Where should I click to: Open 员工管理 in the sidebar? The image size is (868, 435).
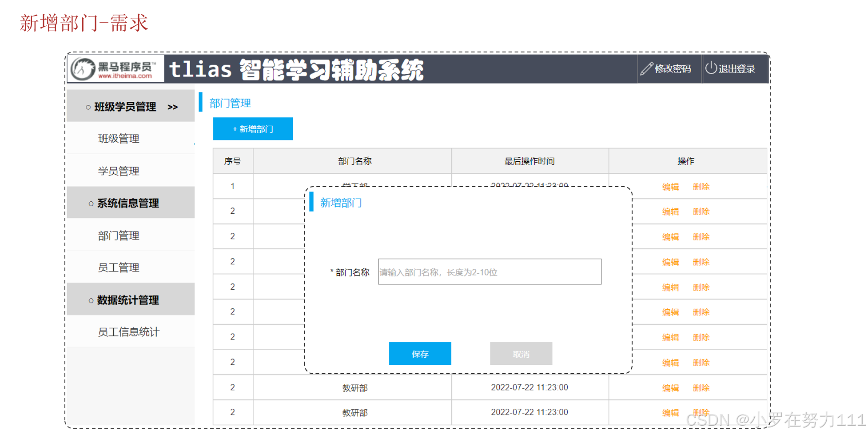[x=119, y=267]
